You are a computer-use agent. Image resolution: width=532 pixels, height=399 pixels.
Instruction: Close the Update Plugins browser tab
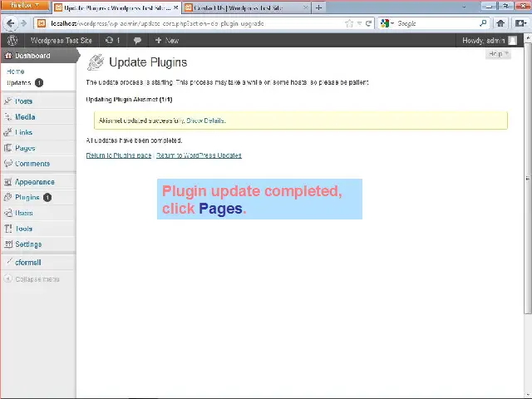click(x=175, y=7)
